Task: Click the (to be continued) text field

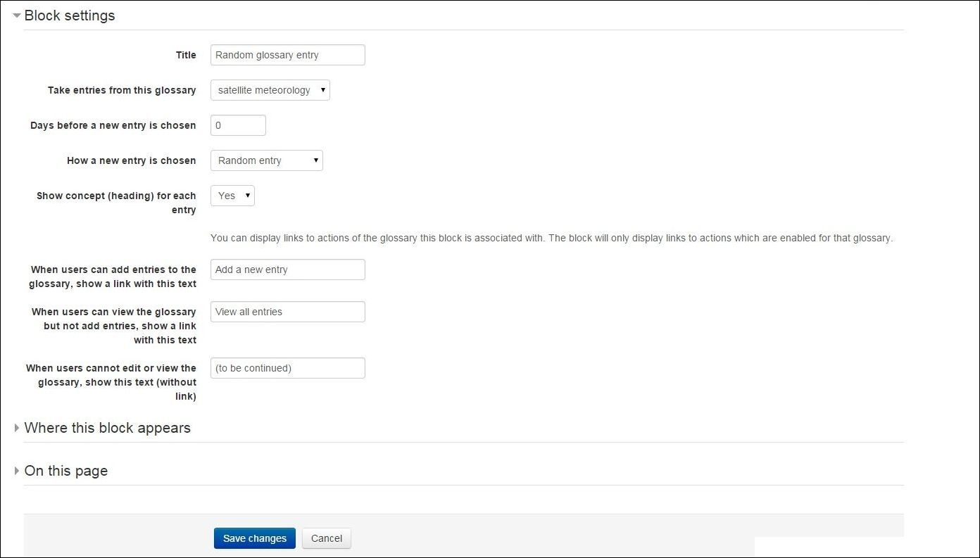Action: [x=288, y=368]
